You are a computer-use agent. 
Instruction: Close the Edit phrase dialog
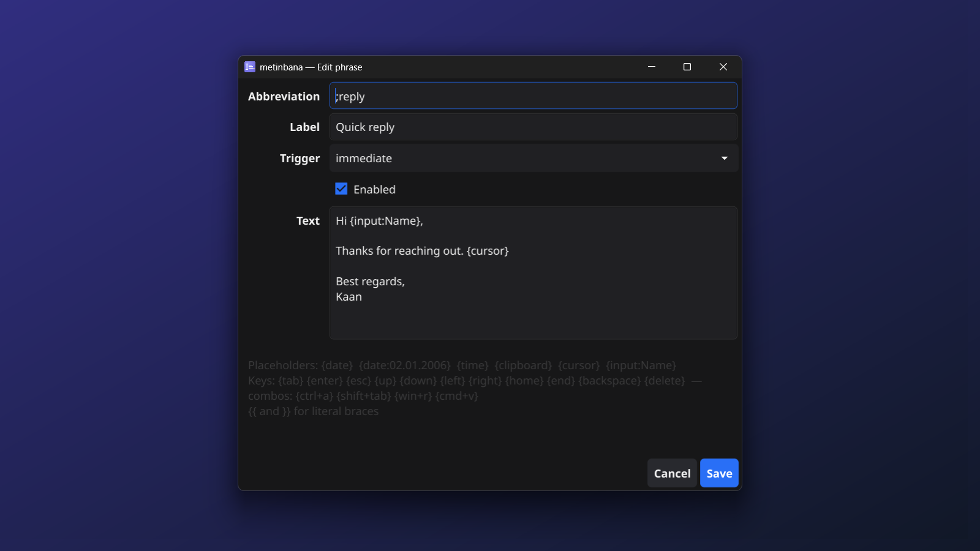coord(723,67)
